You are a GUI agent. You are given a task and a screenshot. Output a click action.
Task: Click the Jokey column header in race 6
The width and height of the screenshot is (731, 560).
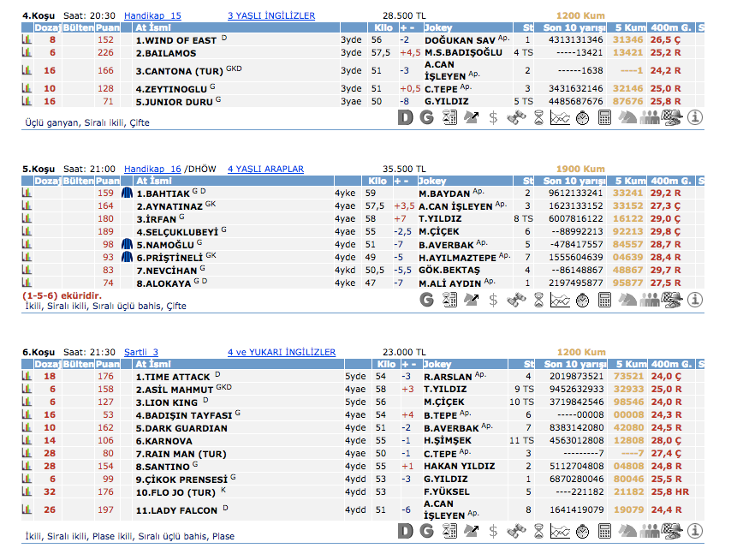(x=438, y=364)
